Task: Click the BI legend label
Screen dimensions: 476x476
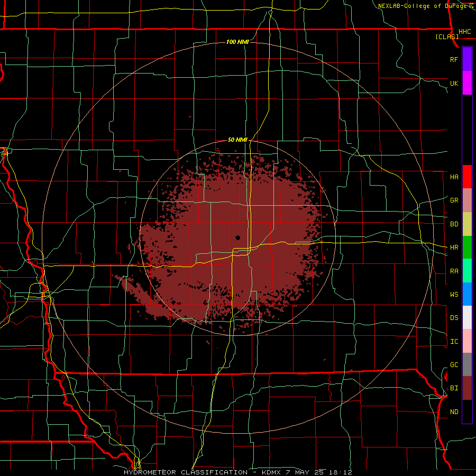Action: pos(454,388)
